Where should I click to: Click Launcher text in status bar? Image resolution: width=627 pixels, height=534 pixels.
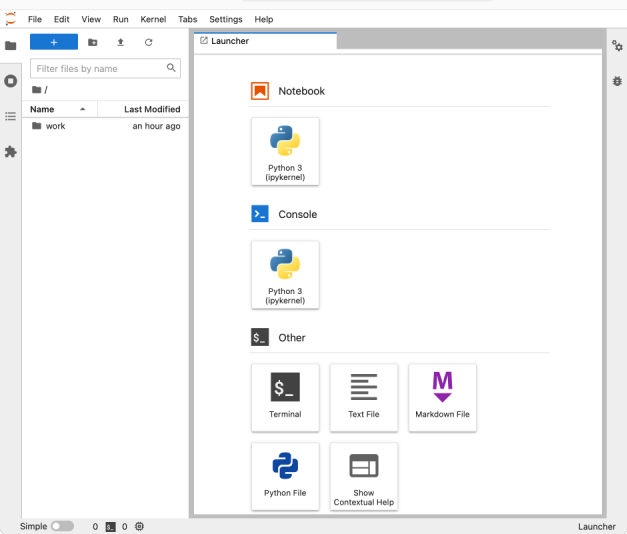coord(597,527)
